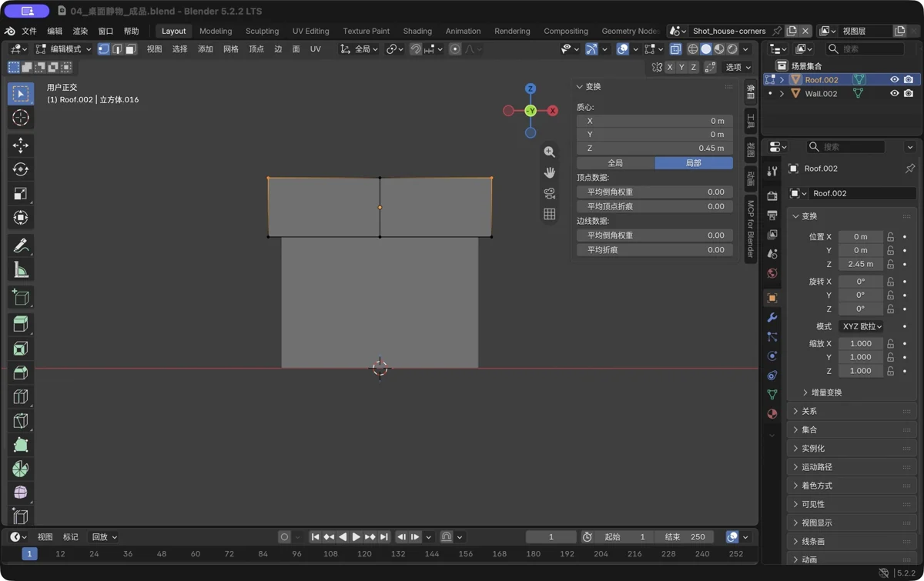Image resolution: width=924 pixels, height=581 pixels.
Task: Open the 全局 transform orientation dropdown
Action: [359, 49]
